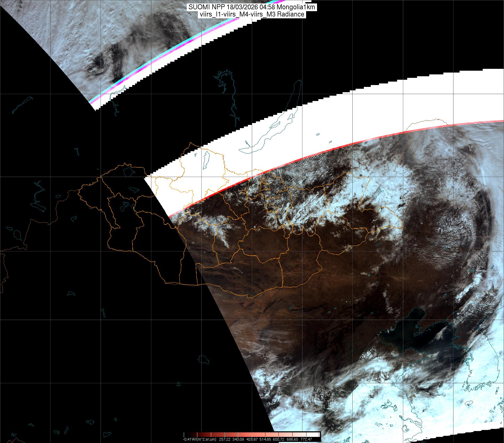Click the southernmost tip of Mongolia's border
504x443 pixels.
[x=251, y=298]
